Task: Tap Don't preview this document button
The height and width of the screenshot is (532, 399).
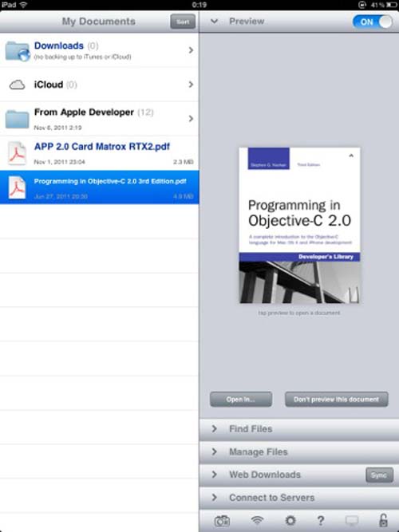Action: click(x=336, y=400)
